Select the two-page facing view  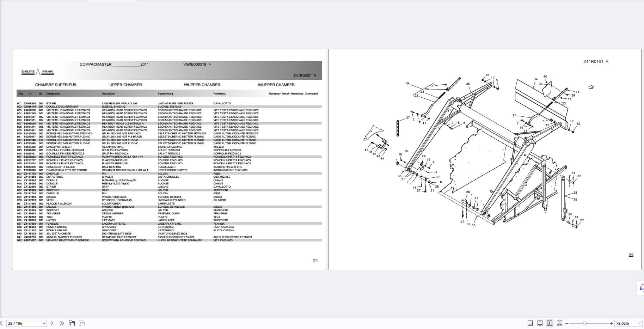click(550, 323)
